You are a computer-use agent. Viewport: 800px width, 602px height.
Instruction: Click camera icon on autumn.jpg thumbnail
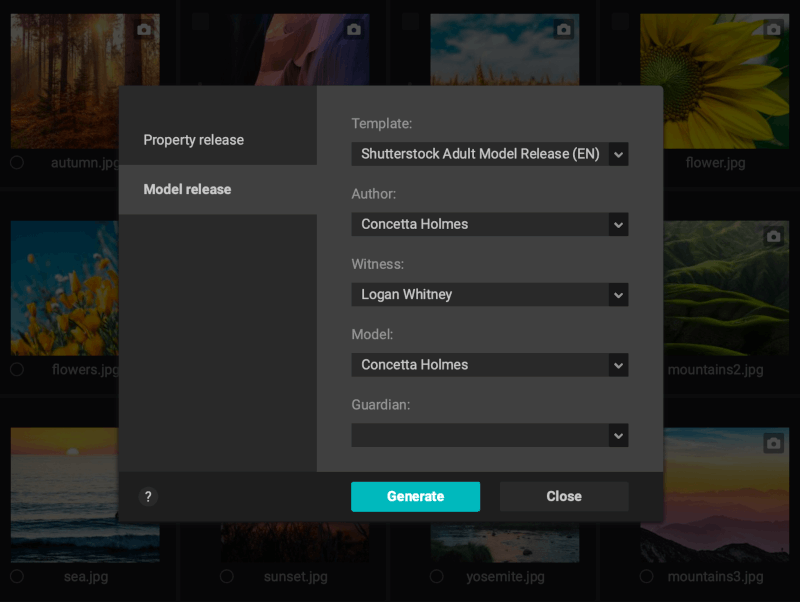tap(144, 29)
